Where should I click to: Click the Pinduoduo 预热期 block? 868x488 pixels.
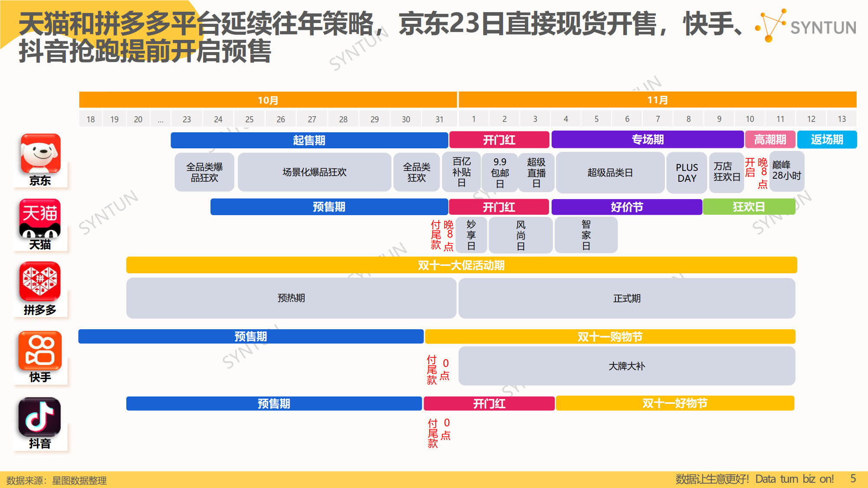coord(291,298)
